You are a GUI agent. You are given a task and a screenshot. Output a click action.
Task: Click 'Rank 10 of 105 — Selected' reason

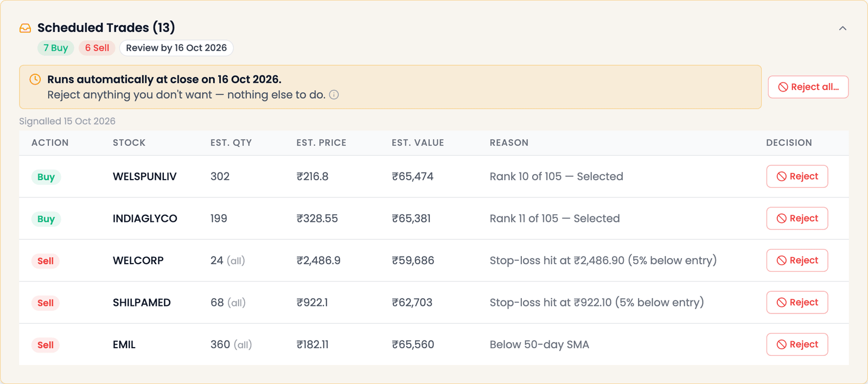(x=557, y=176)
